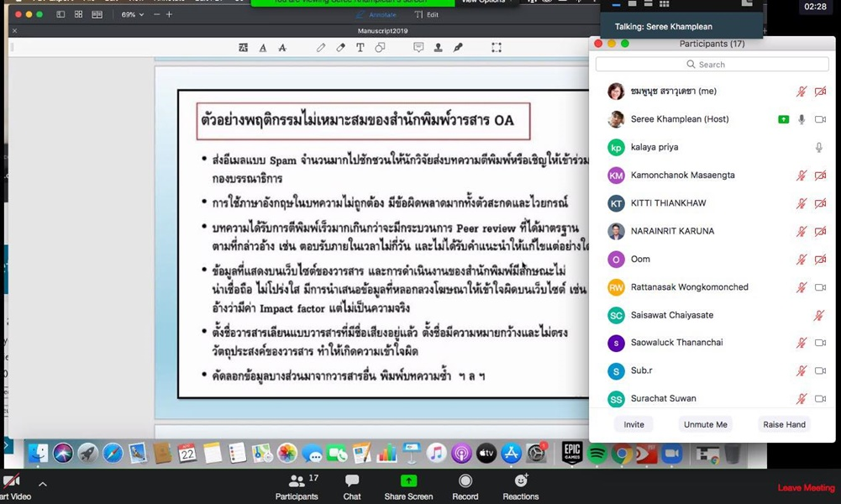Start recording with the Record button

(465, 486)
